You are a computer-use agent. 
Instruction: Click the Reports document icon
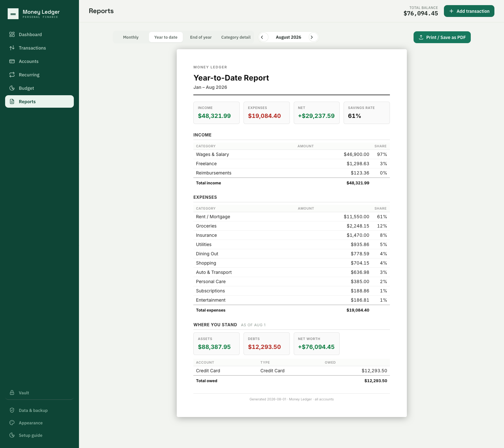pos(12,102)
